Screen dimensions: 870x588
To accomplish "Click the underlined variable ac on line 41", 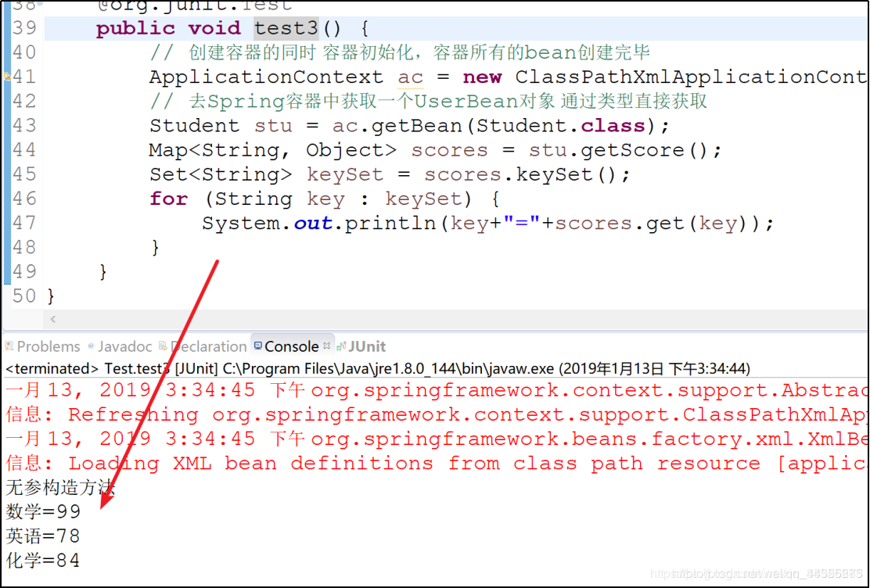I will pyautogui.click(x=411, y=77).
